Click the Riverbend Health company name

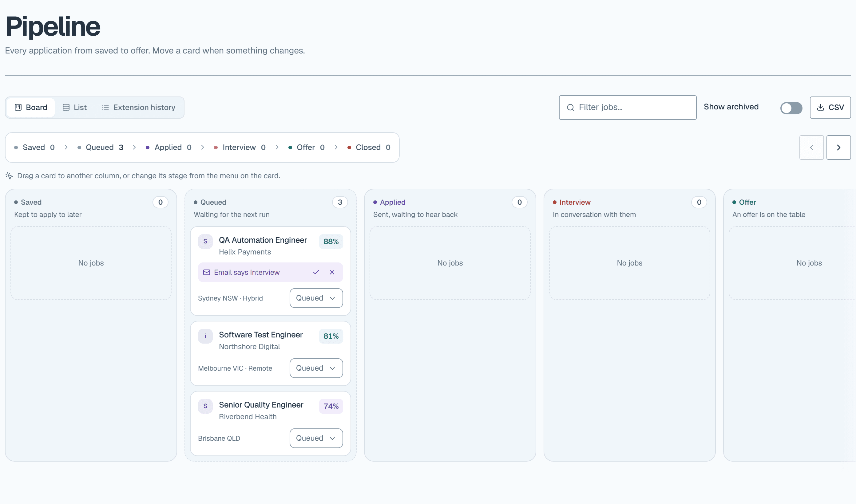(x=248, y=417)
